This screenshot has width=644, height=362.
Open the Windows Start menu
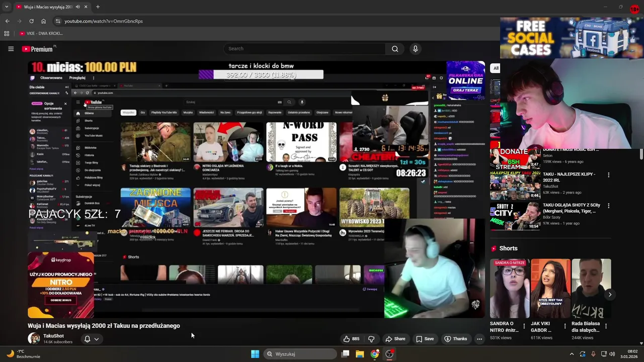255,354
